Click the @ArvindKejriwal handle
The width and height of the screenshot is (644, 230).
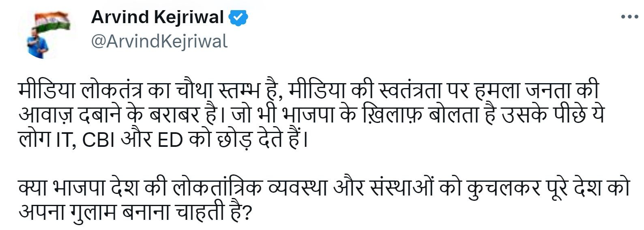tap(159, 41)
